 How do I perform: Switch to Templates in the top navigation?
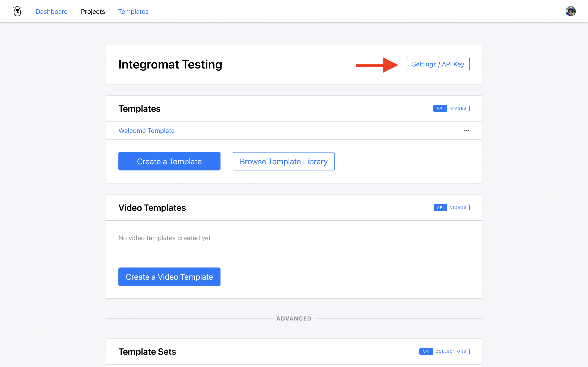click(133, 12)
